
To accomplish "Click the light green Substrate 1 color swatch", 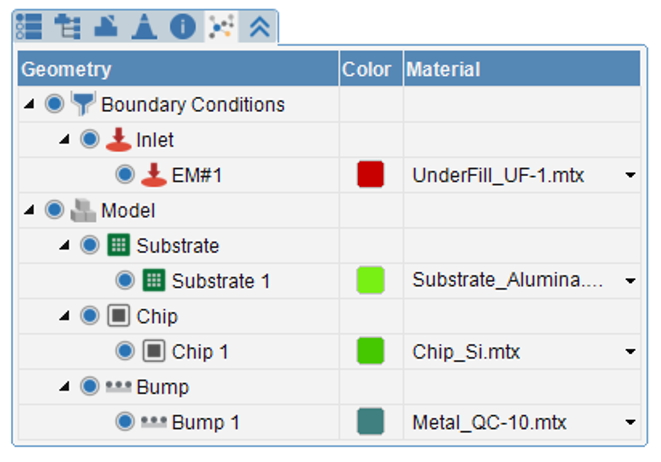I will coord(371,280).
